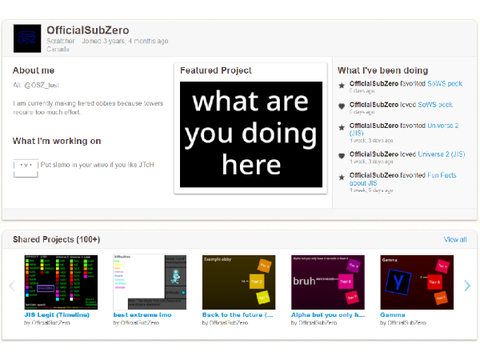The height and width of the screenshot is (360, 480).
Task: Click the 'What I've been doing' heading
Action: pos(383,70)
